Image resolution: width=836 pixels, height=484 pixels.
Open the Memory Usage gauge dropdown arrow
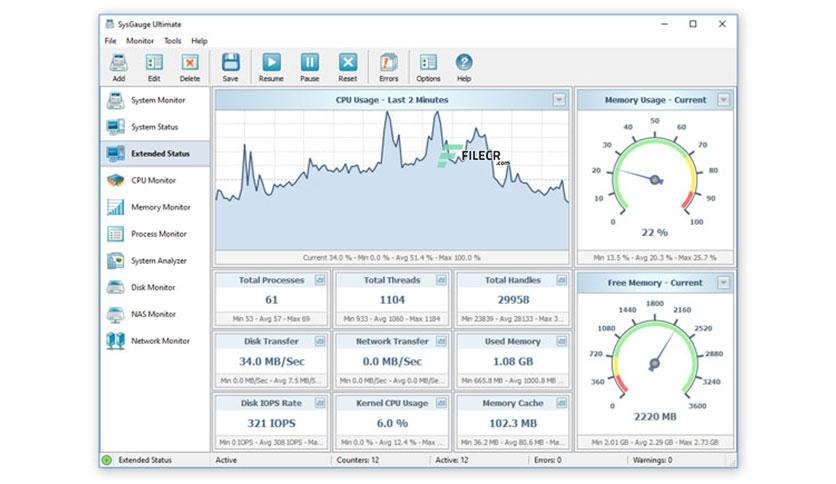click(724, 100)
